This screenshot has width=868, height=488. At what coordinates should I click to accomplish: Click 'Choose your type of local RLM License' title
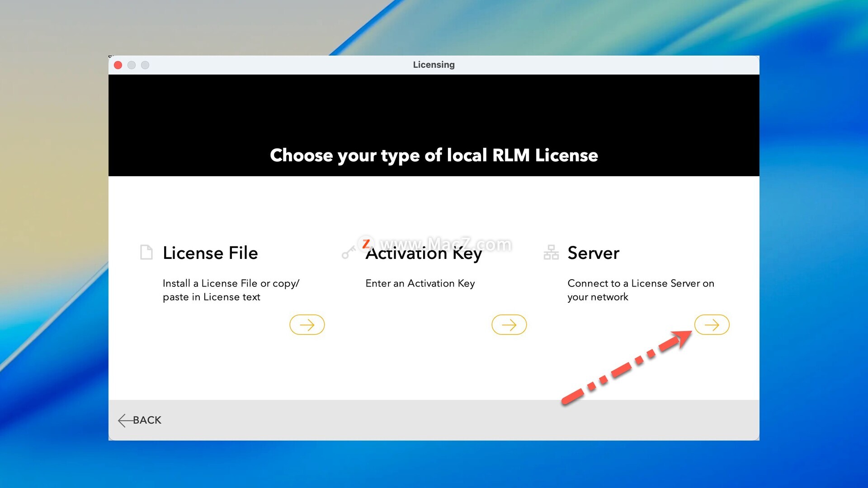pos(434,155)
